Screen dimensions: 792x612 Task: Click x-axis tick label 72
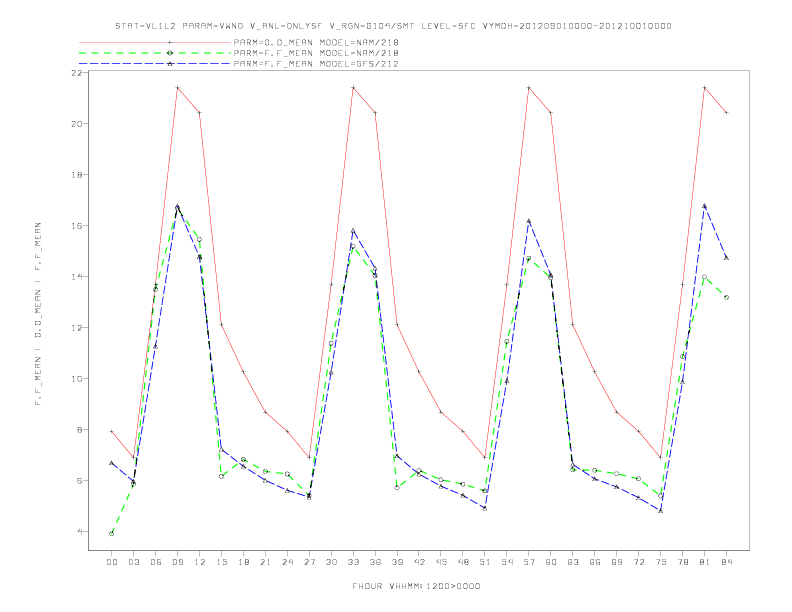coord(639,562)
